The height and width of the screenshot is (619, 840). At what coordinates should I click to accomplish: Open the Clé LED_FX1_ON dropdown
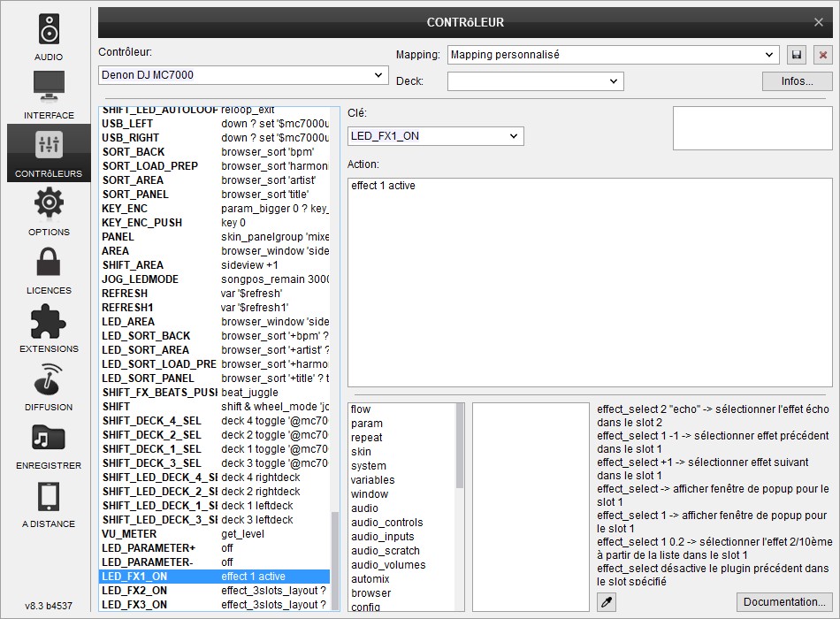pyautogui.click(x=436, y=136)
